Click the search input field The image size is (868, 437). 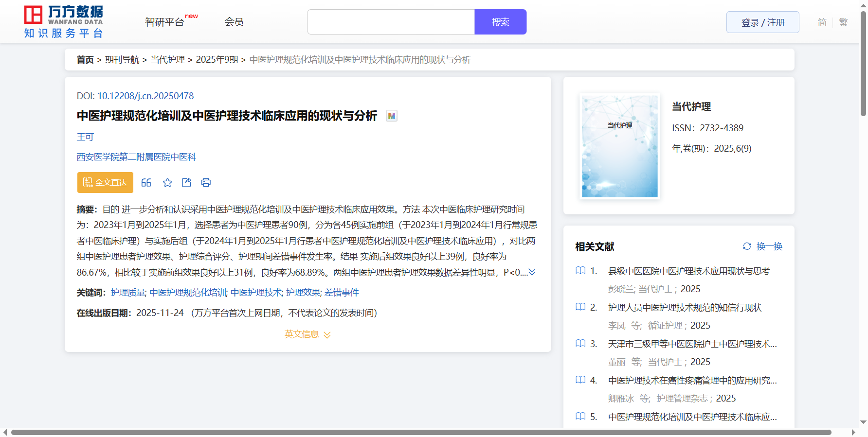tap(391, 22)
